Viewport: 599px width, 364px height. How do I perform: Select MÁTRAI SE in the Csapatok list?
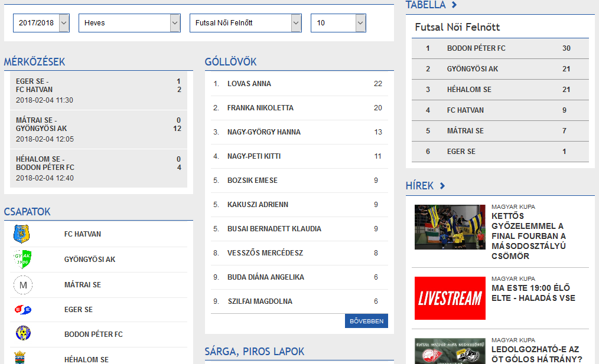point(83,284)
